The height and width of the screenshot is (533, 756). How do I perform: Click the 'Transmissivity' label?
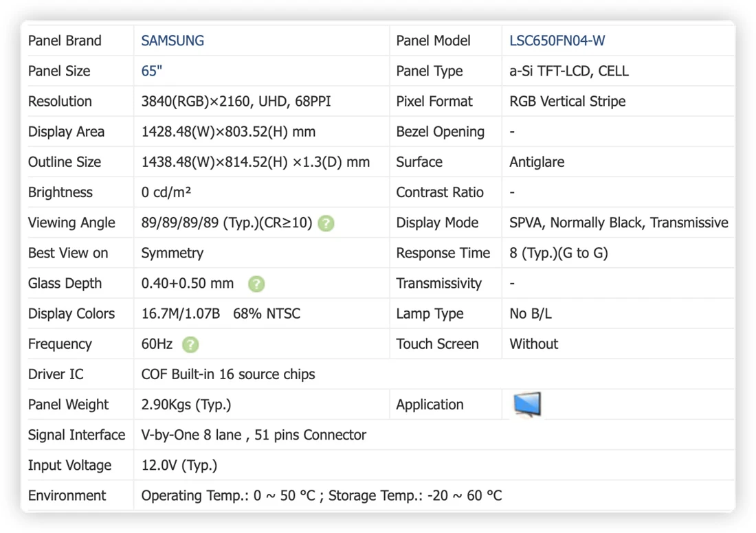[x=438, y=284]
